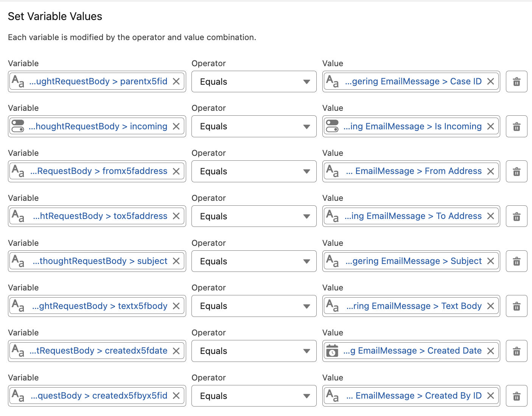Remove the EmailMessage Subject value
Viewport: 532px width, 416px height.
click(x=490, y=261)
